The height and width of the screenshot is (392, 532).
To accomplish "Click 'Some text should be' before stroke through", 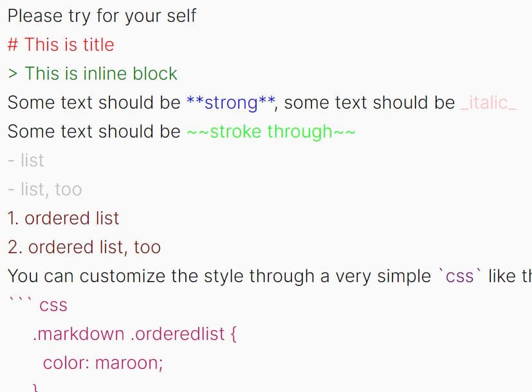I will pyautogui.click(x=94, y=132).
